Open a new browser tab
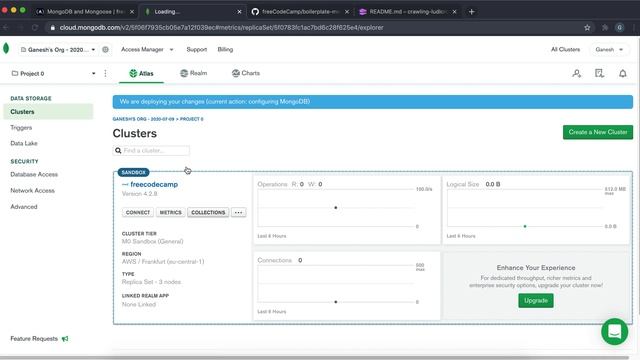Viewport: 640px width, 360px height. [x=471, y=11]
